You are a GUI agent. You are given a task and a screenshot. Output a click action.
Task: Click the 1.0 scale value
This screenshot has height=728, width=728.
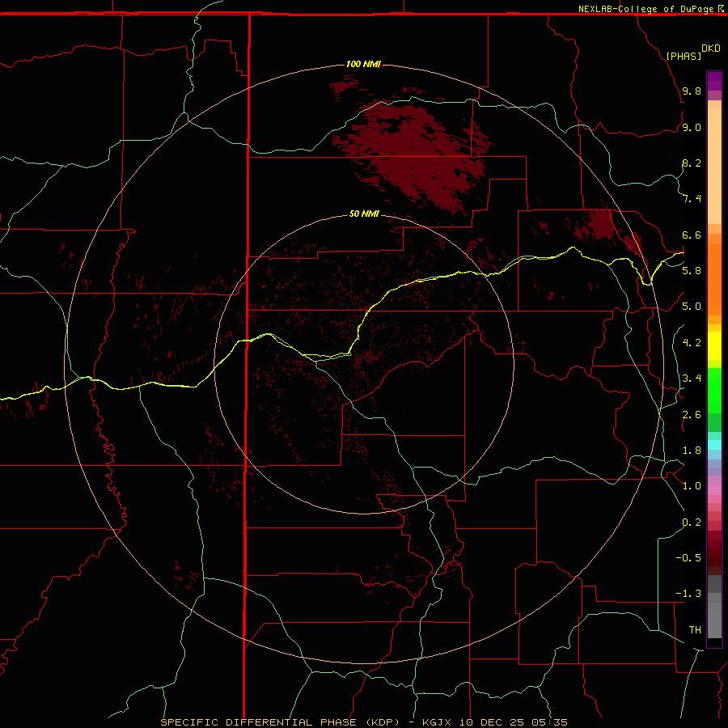(692, 486)
